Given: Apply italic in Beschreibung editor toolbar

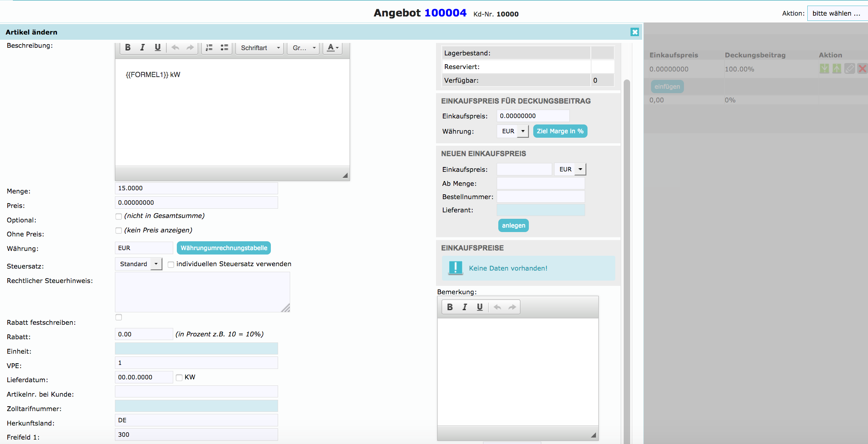Looking at the screenshot, I should pos(142,47).
